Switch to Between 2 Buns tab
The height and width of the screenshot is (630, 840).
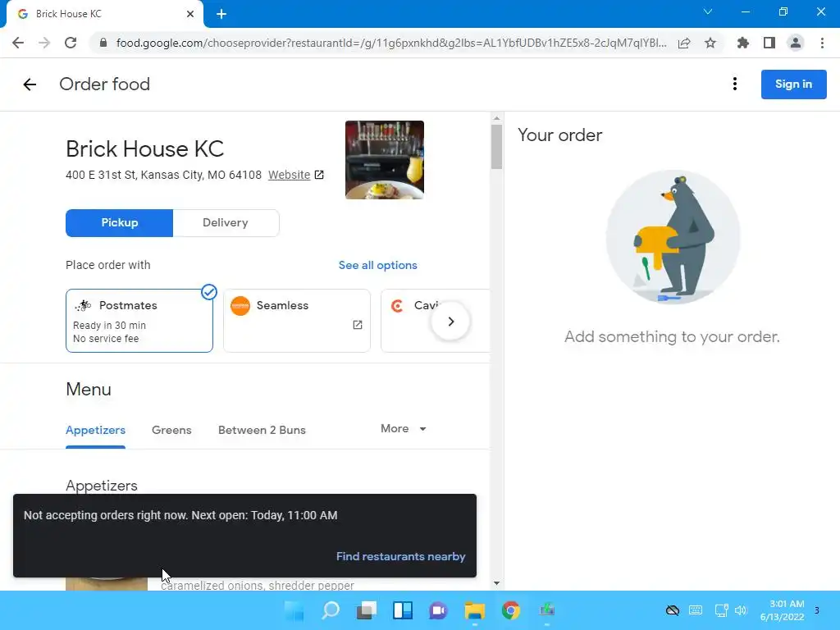click(x=262, y=430)
